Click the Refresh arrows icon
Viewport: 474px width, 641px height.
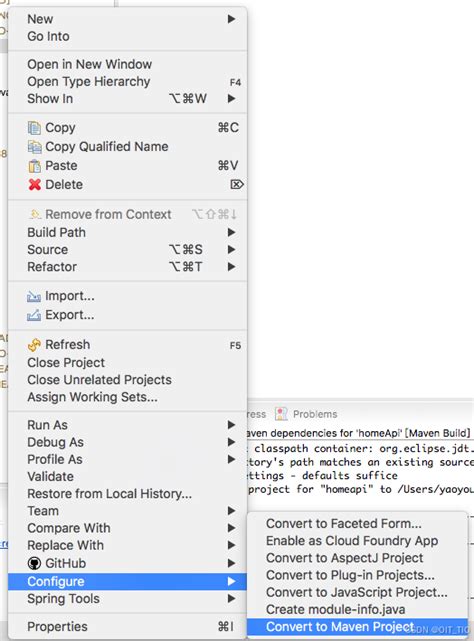[34, 345]
